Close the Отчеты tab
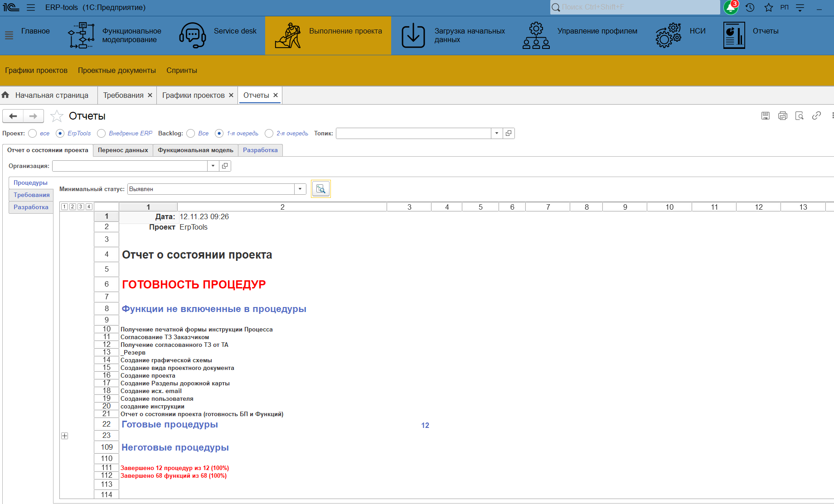Image resolution: width=834 pixels, height=504 pixels. pos(276,95)
